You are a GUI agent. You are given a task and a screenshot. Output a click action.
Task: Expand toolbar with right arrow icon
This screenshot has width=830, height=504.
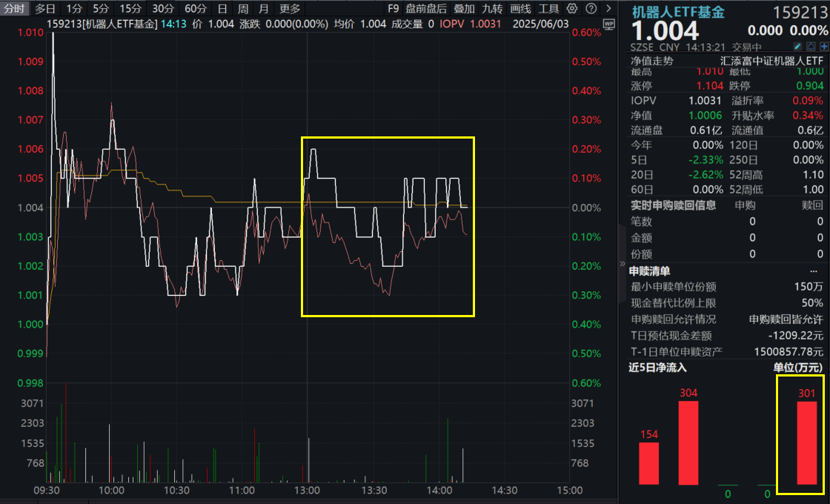click(x=609, y=9)
